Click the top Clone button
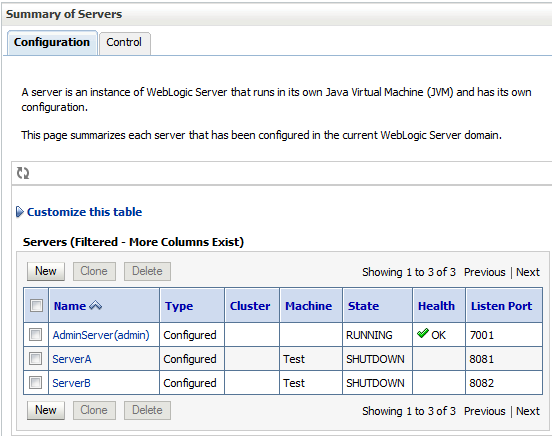The height and width of the screenshot is (436, 552). [x=94, y=271]
